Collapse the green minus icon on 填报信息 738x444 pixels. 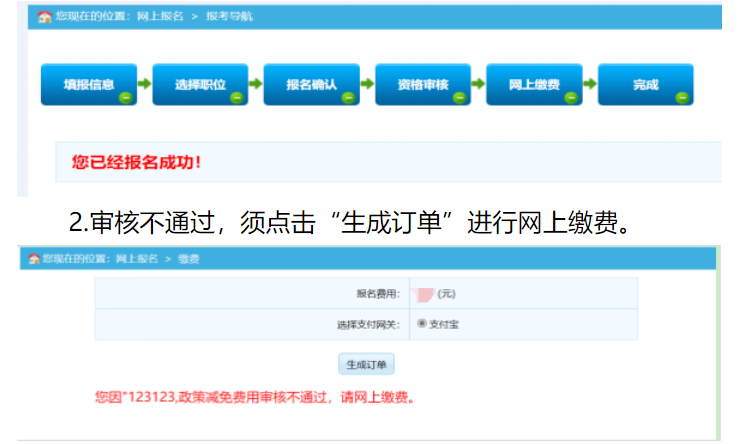point(125,98)
